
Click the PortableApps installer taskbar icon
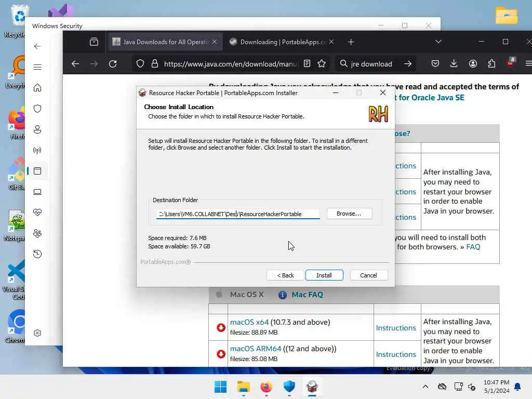tap(312, 387)
